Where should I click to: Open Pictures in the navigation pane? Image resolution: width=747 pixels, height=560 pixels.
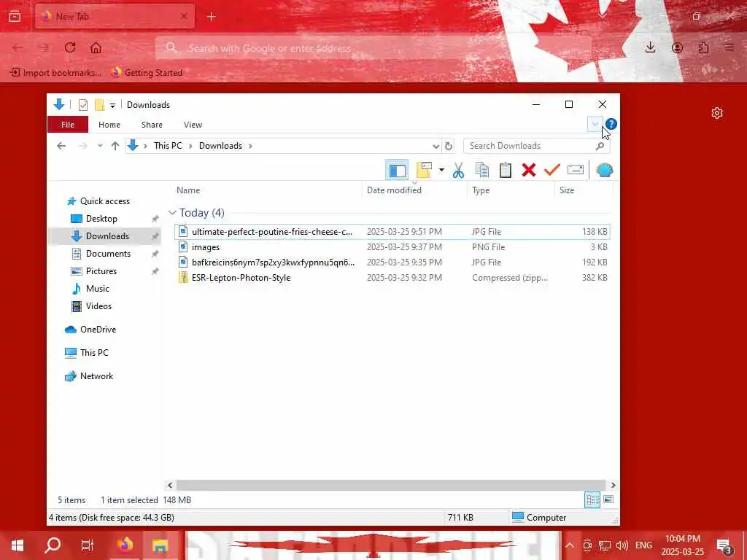(x=101, y=271)
